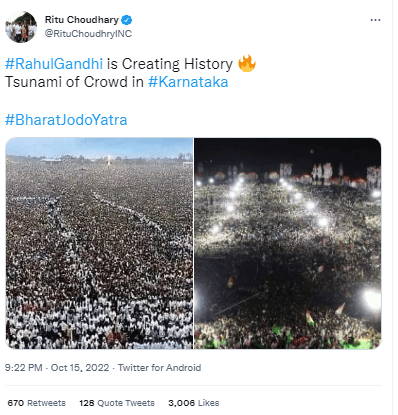Open the three-dot more options menu
The image size is (398, 415).
click(375, 20)
